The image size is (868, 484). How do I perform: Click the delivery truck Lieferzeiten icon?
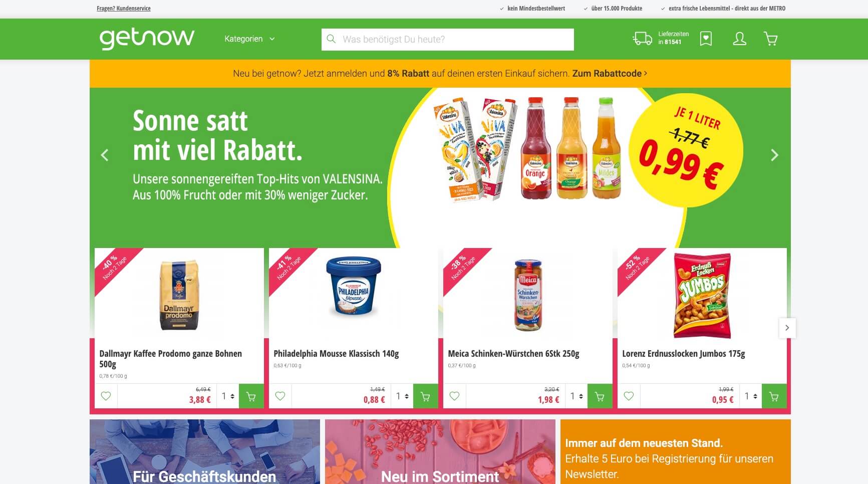(642, 39)
